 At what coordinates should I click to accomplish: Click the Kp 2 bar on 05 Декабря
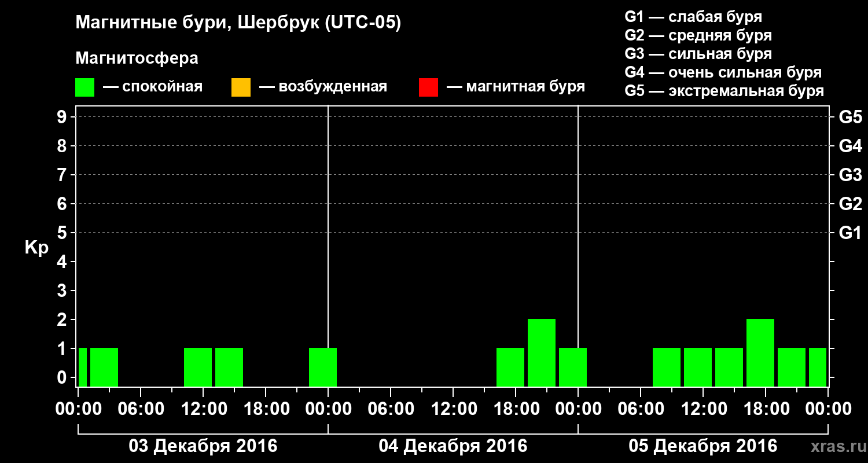(x=760, y=352)
